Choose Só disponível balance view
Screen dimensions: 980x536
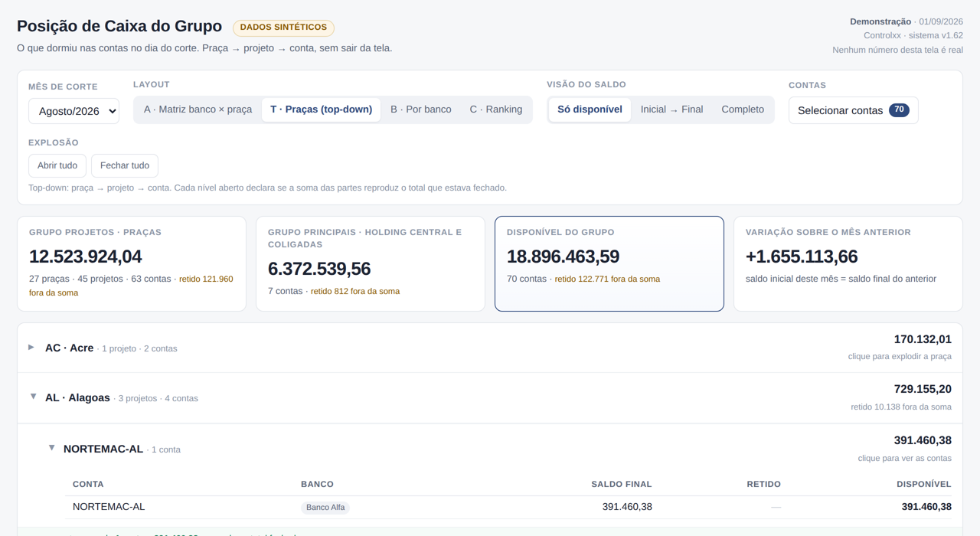pos(590,109)
